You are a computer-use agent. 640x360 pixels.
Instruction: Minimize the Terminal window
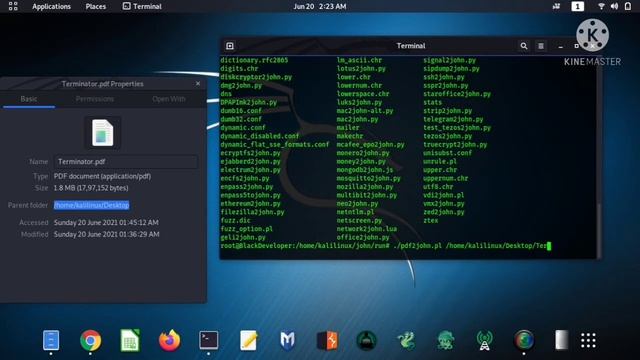click(560, 47)
